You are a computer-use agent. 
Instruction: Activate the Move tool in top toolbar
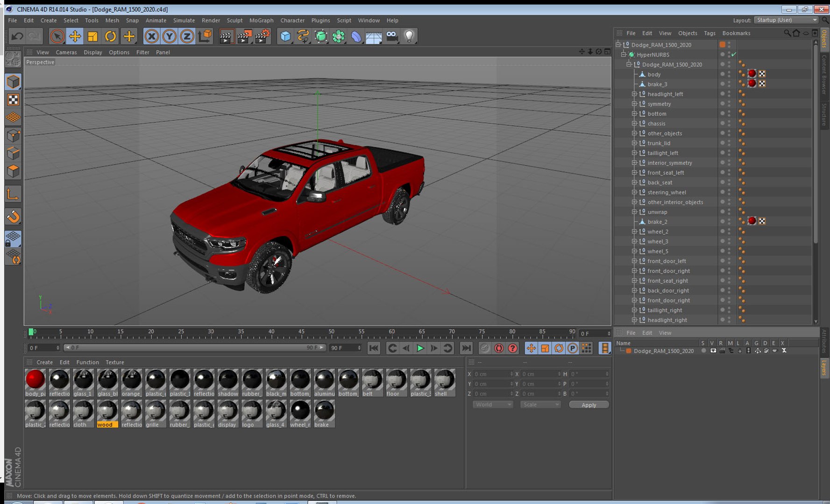75,36
